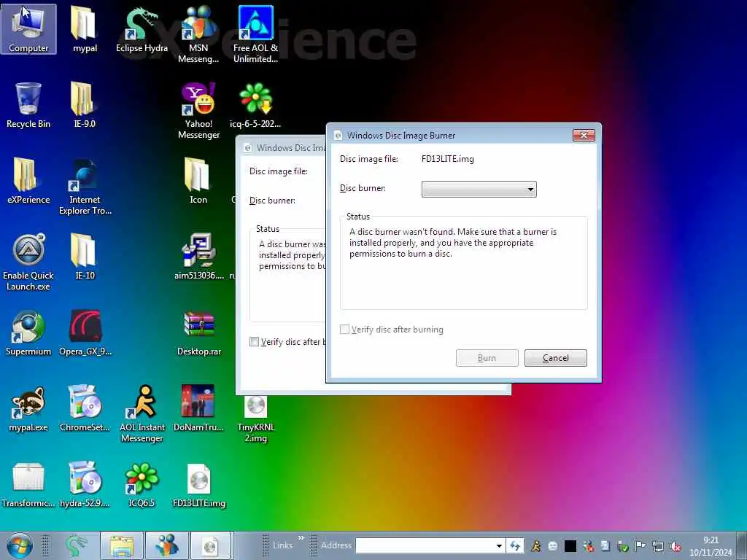Image resolution: width=747 pixels, height=560 pixels.
Task: Click the FD13LITE.img disc image file name
Action: [x=447, y=159]
